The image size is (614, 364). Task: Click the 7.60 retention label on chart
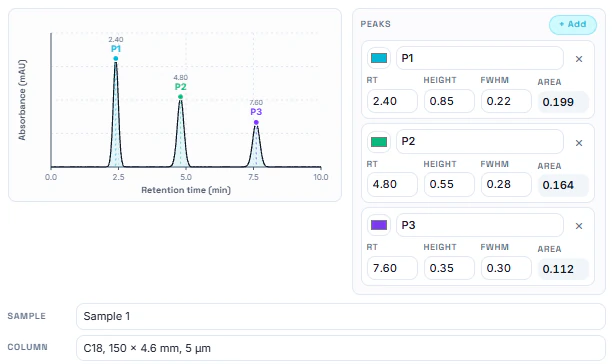click(256, 103)
